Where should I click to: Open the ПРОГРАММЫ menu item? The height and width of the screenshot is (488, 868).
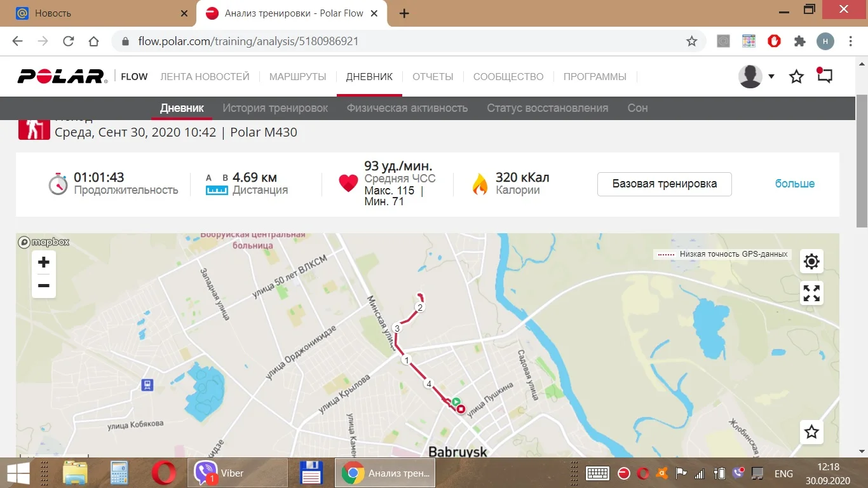click(595, 77)
